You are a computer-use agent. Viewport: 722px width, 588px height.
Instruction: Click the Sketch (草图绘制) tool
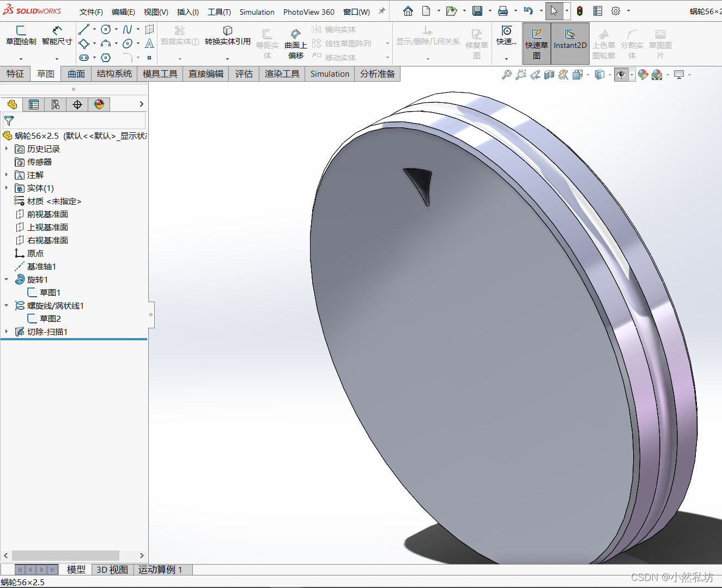point(21,35)
